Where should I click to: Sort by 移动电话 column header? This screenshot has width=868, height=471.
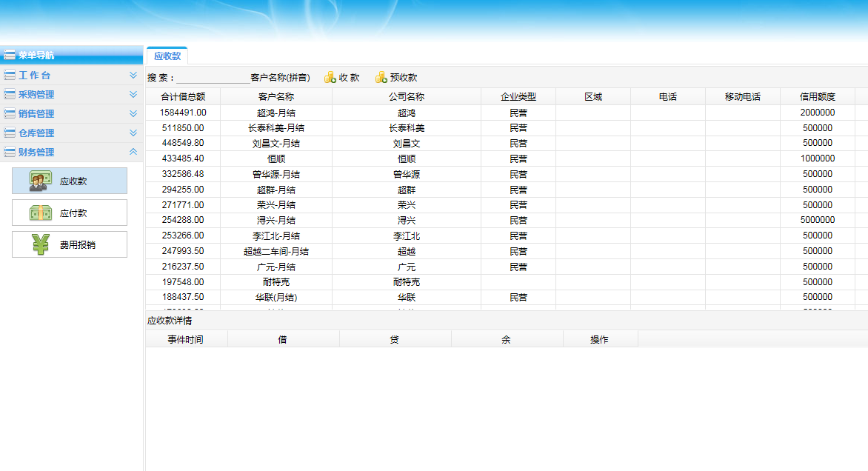[x=743, y=97]
